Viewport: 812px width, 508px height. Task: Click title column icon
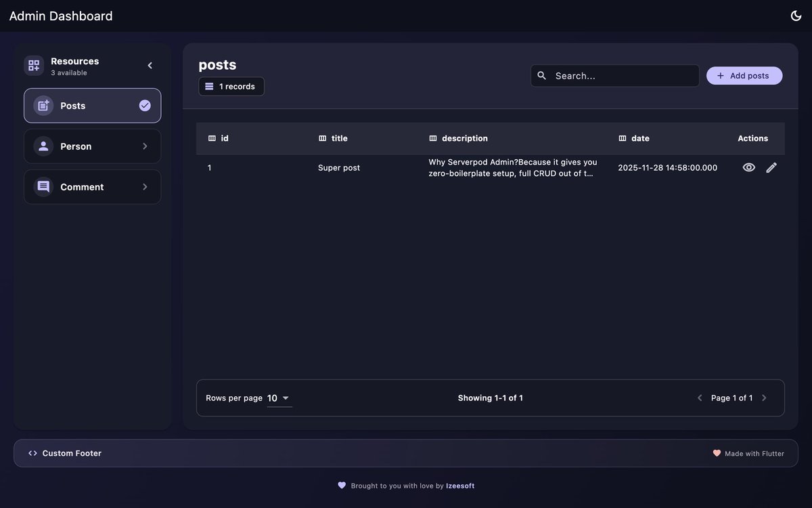322,138
